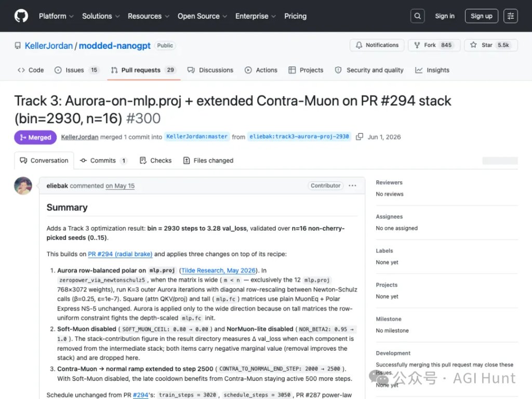Open the eliebak:track3-aurora-proj-2930 branch link

point(299,137)
